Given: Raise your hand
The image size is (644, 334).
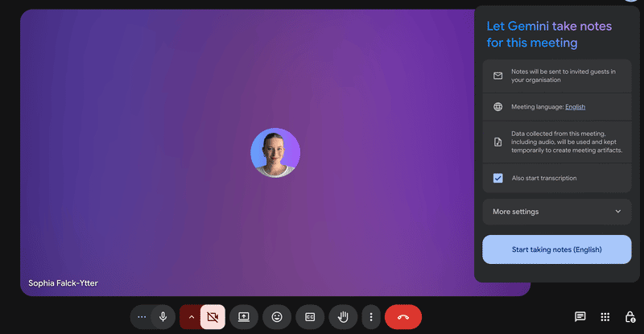Looking at the screenshot, I should click(343, 317).
